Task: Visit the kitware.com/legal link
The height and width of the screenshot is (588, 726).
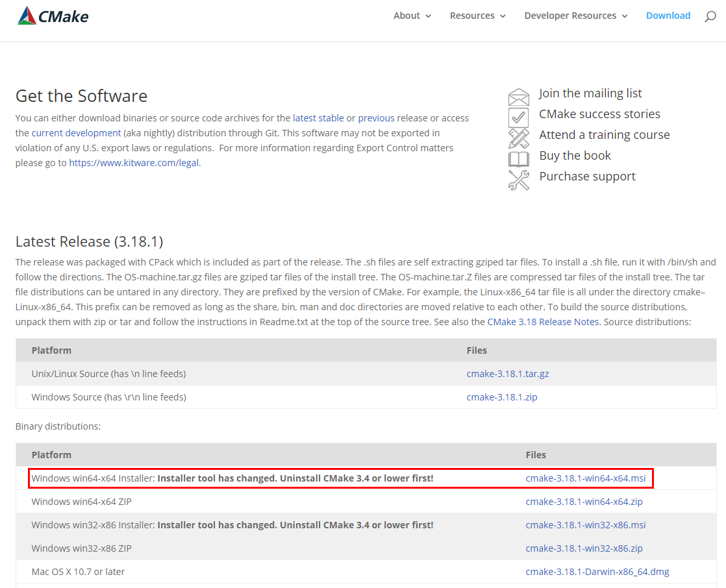Action: click(134, 163)
